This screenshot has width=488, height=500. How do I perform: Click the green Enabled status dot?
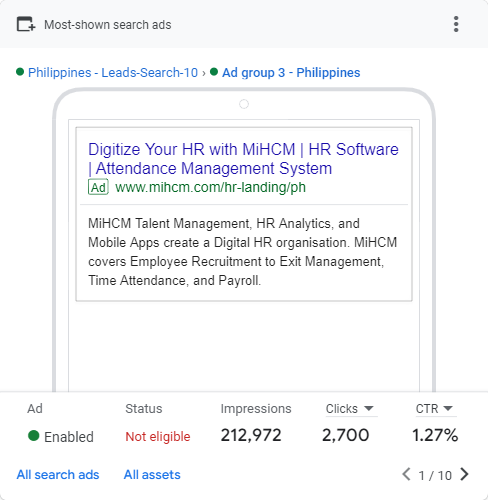coord(34,436)
